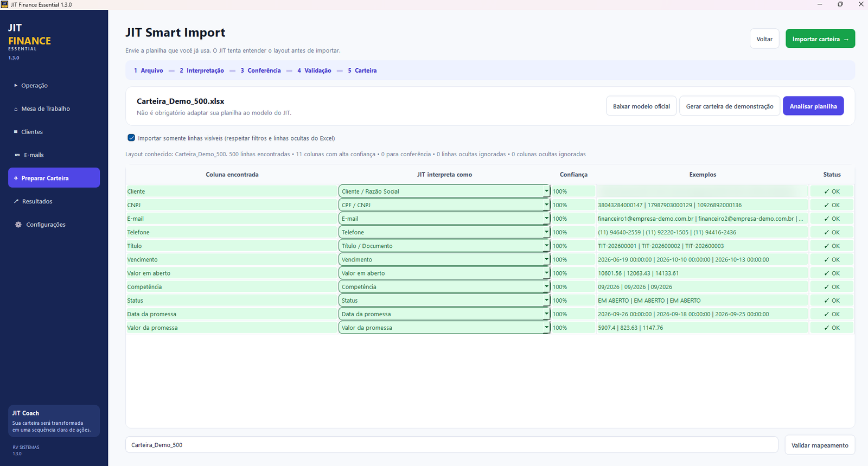Click the Carteira_Demo_500 layout name field
868x466 pixels.
[x=452, y=445]
